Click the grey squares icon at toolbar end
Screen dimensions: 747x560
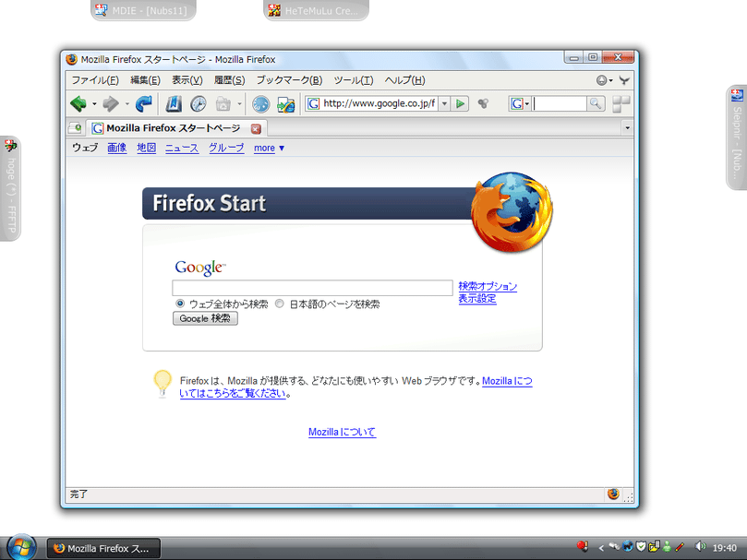tap(621, 104)
